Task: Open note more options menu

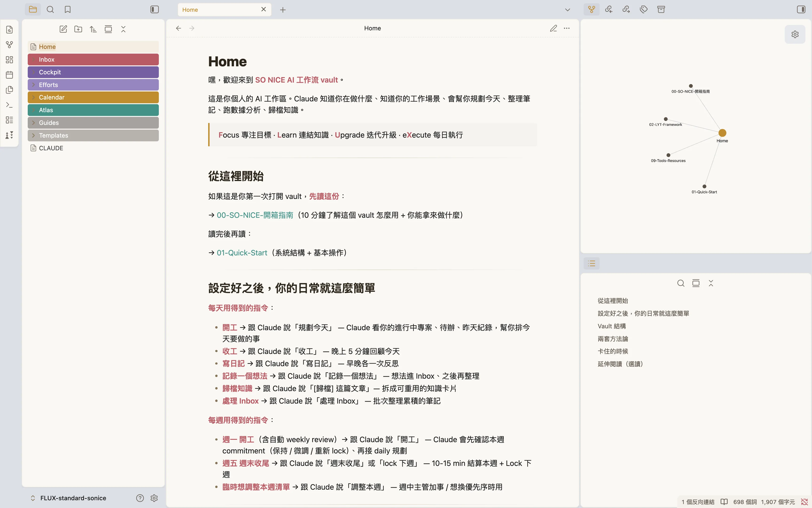Action: click(567, 28)
